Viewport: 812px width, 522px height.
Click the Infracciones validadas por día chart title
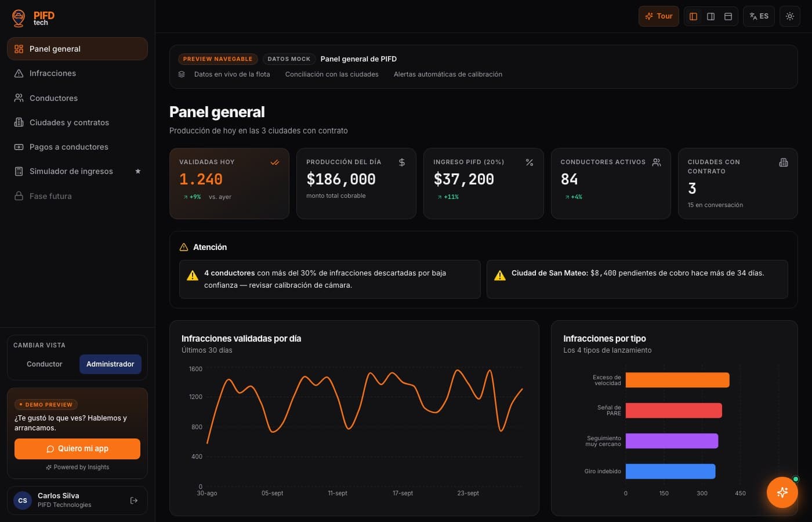[241, 339]
